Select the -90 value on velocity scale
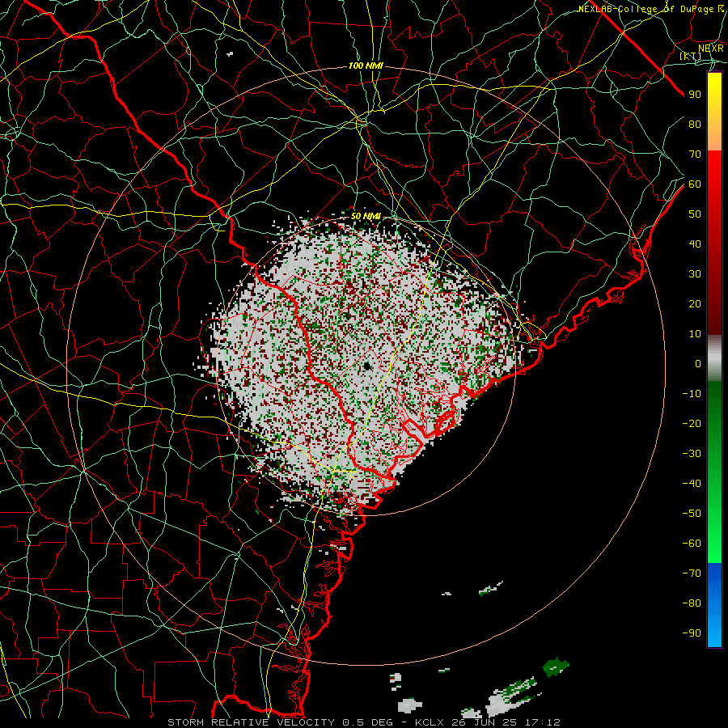 [692, 633]
